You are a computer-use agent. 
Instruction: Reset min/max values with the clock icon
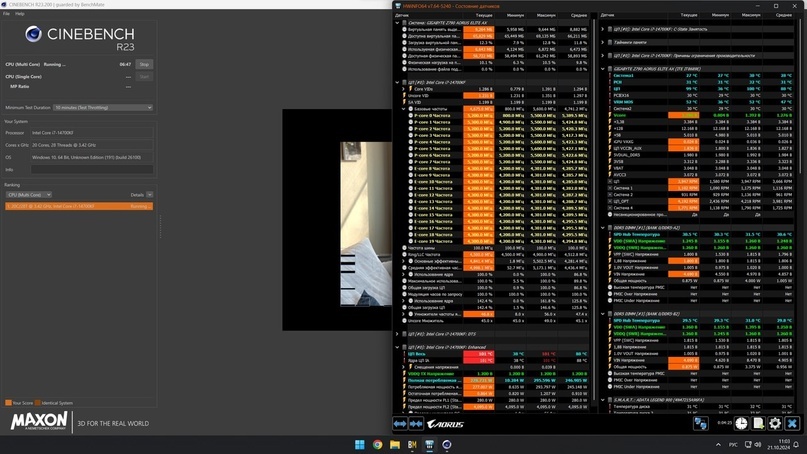(x=741, y=423)
